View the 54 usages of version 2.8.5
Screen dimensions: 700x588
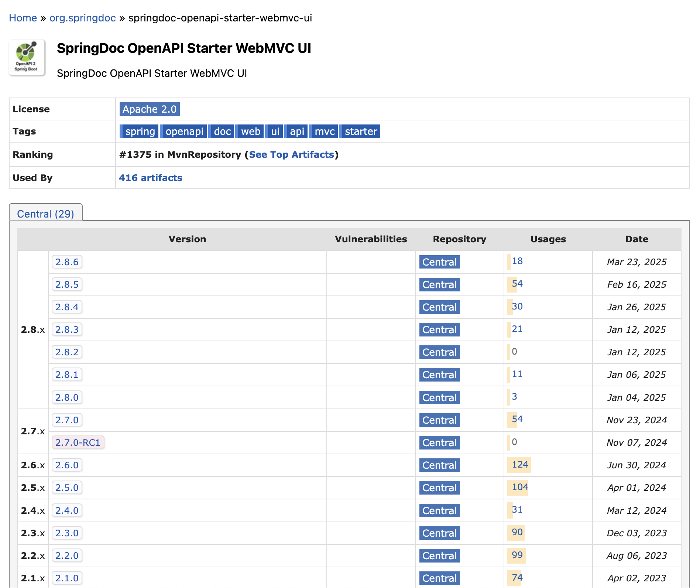(517, 284)
